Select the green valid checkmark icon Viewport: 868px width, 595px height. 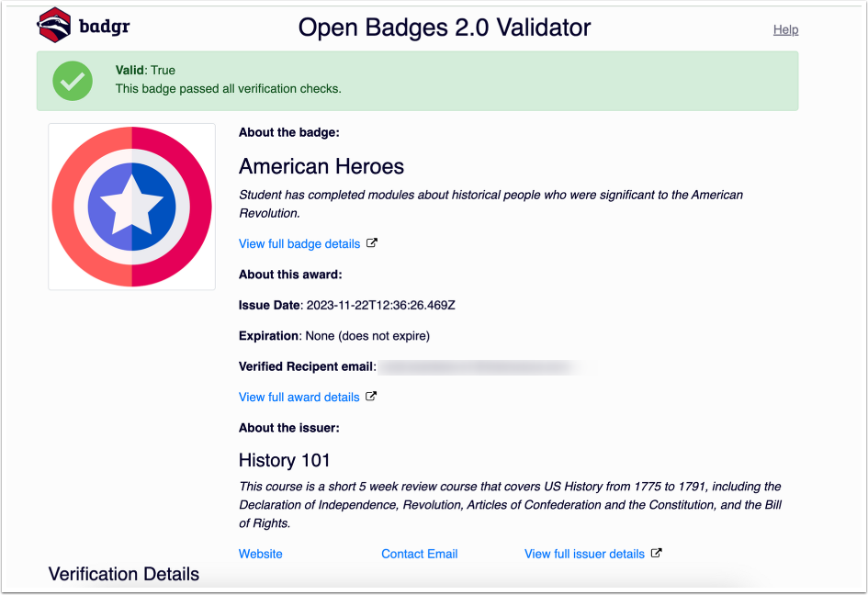(73, 81)
